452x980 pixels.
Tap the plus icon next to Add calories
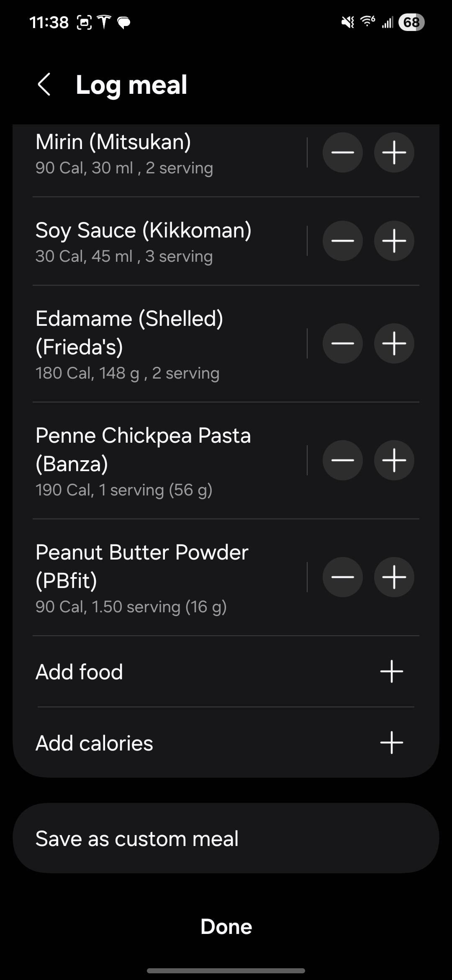pyautogui.click(x=391, y=743)
